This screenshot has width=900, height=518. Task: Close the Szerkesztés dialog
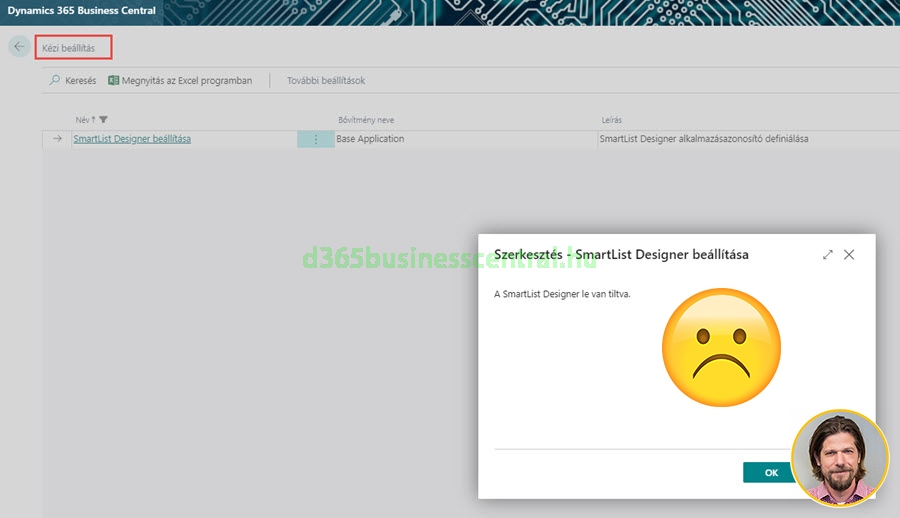coord(849,255)
